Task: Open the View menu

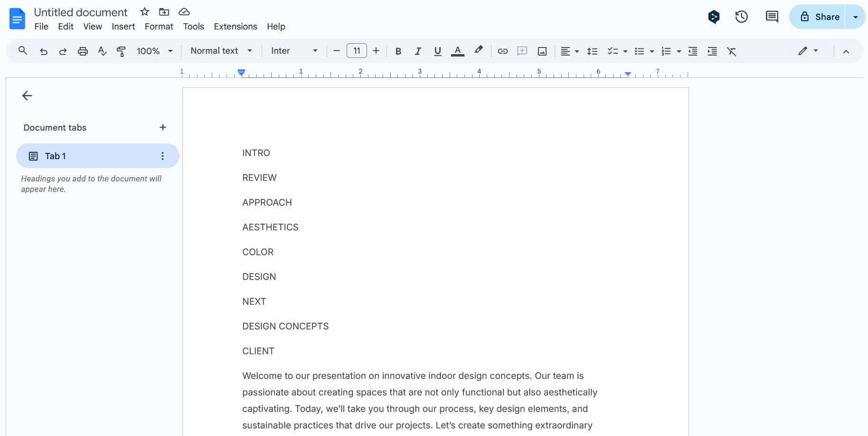Action: [93, 27]
